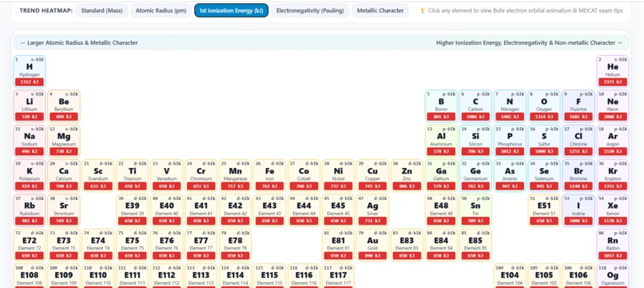
Task: Select the Silver (Ag) element tile
Action: click(372, 210)
